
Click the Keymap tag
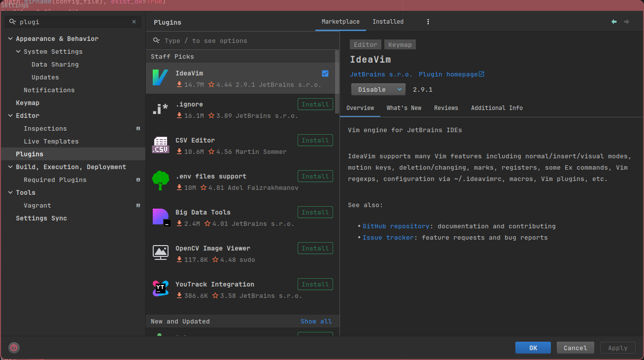click(400, 44)
